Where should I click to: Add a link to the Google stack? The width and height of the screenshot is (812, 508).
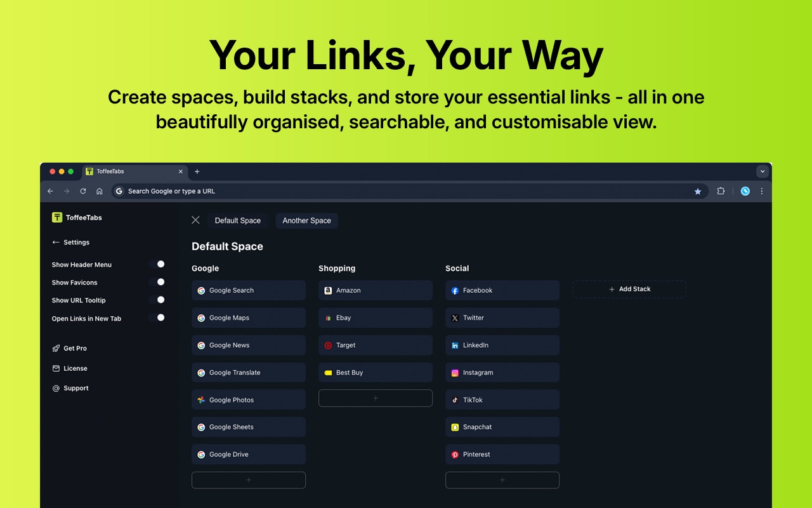pos(249,480)
